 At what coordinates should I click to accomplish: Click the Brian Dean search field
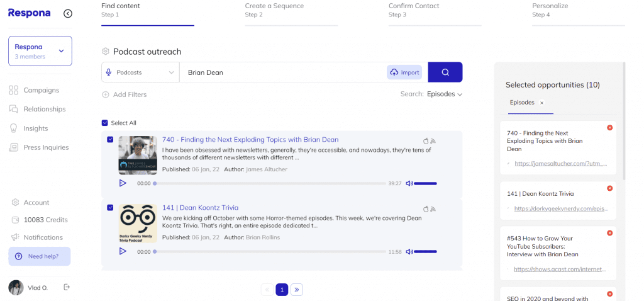tap(282, 72)
